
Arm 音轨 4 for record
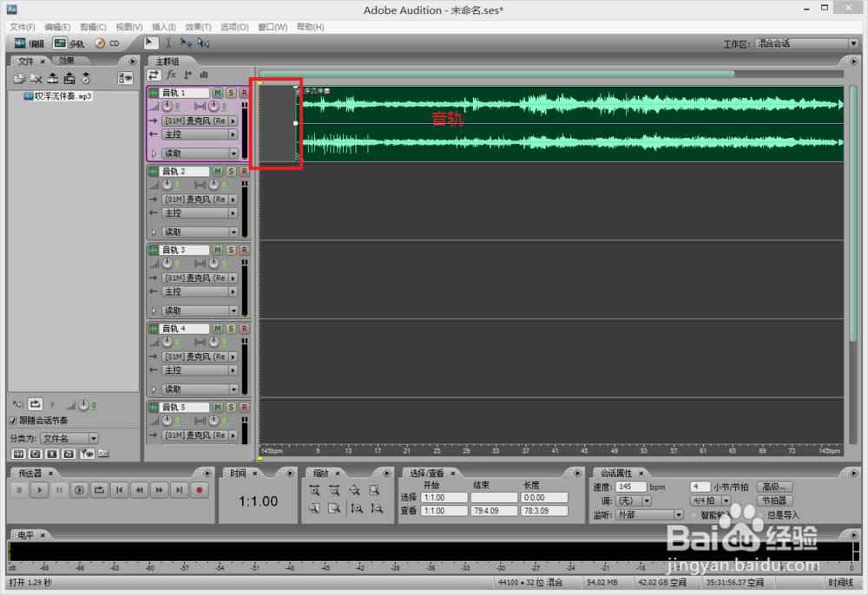tap(244, 329)
